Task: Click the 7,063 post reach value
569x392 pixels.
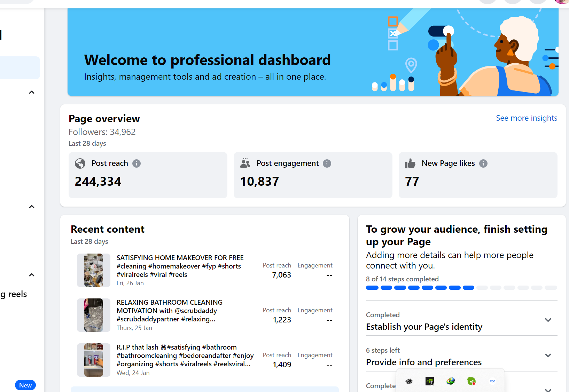Action: 281,275
